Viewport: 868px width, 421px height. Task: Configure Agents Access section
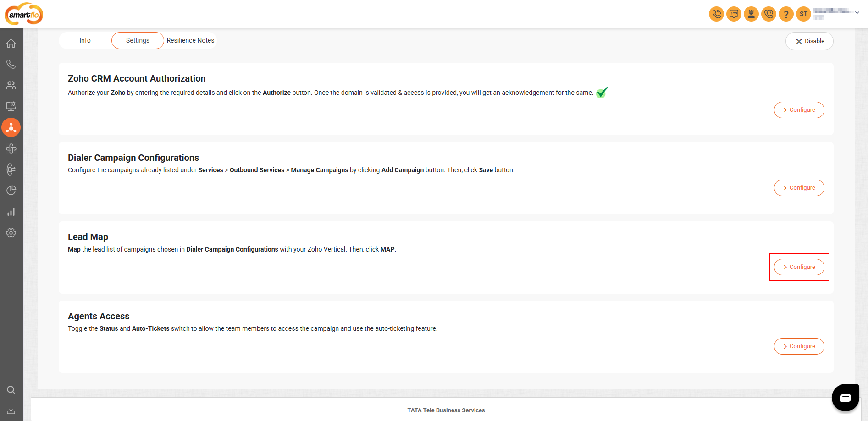pos(799,346)
